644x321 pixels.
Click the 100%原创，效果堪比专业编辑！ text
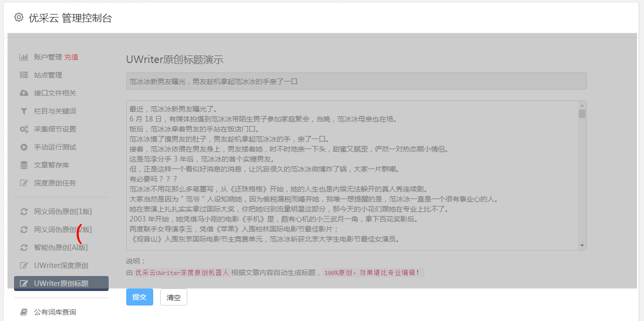pos(373,272)
